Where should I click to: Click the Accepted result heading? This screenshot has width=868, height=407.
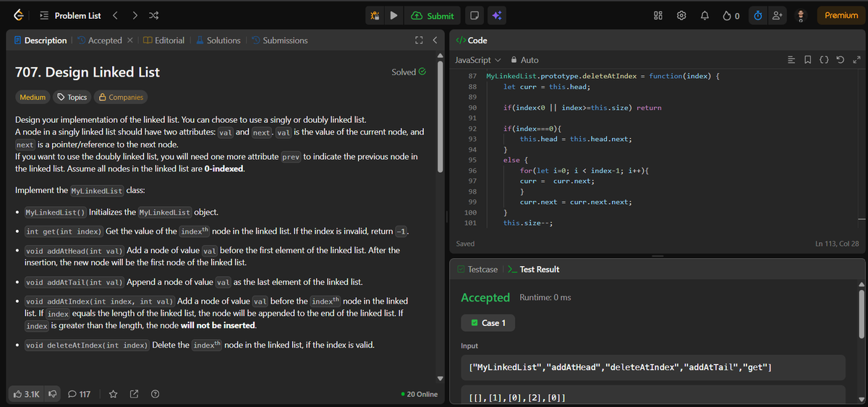click(485, 297)
